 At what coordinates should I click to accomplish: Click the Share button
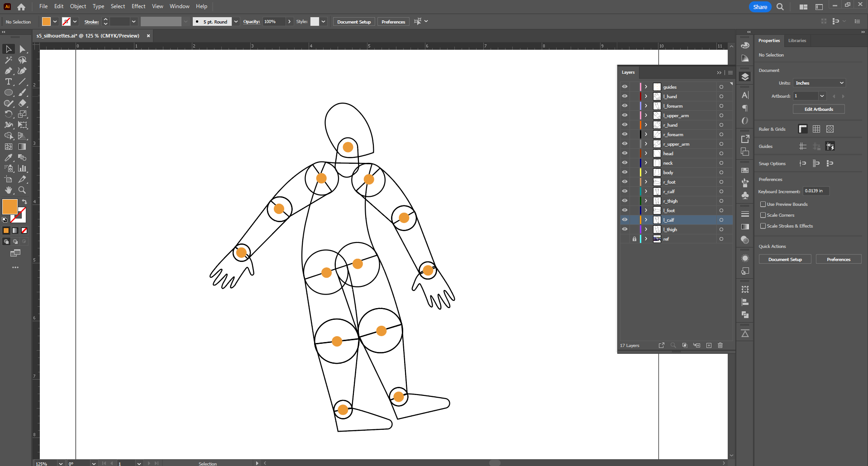coord(760,7)
